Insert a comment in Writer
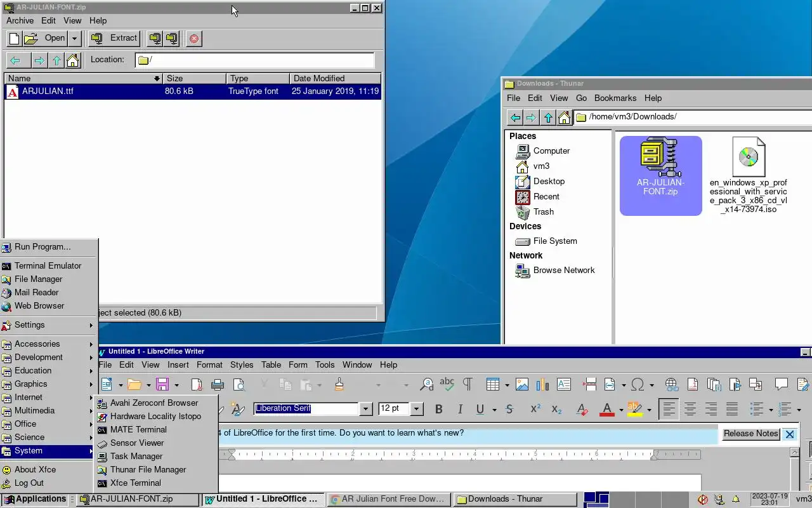812x508 pixels. coord(782,384)
